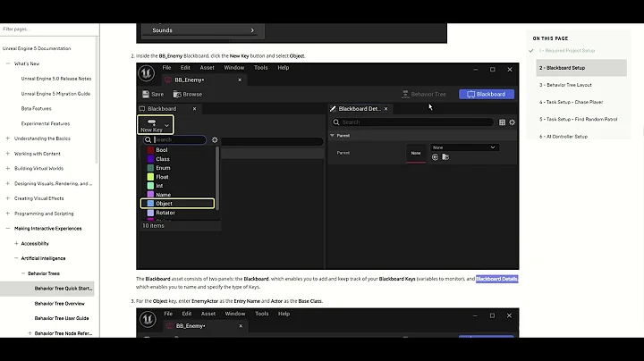Open the Parent None dropdown

[464, 147]
